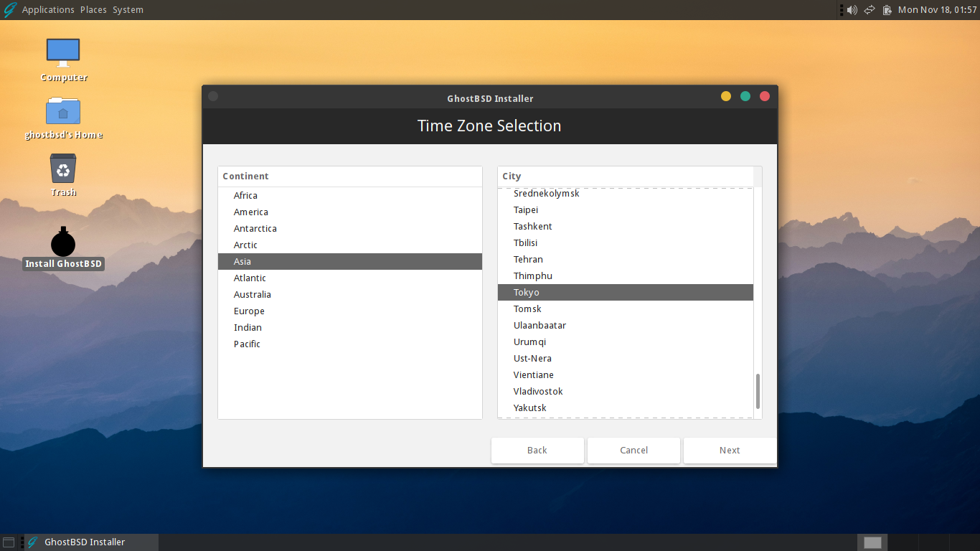Click the City list vertical scrollbar thumb
980x551 pixels.
pyautogui.click(x=758, y=391)
